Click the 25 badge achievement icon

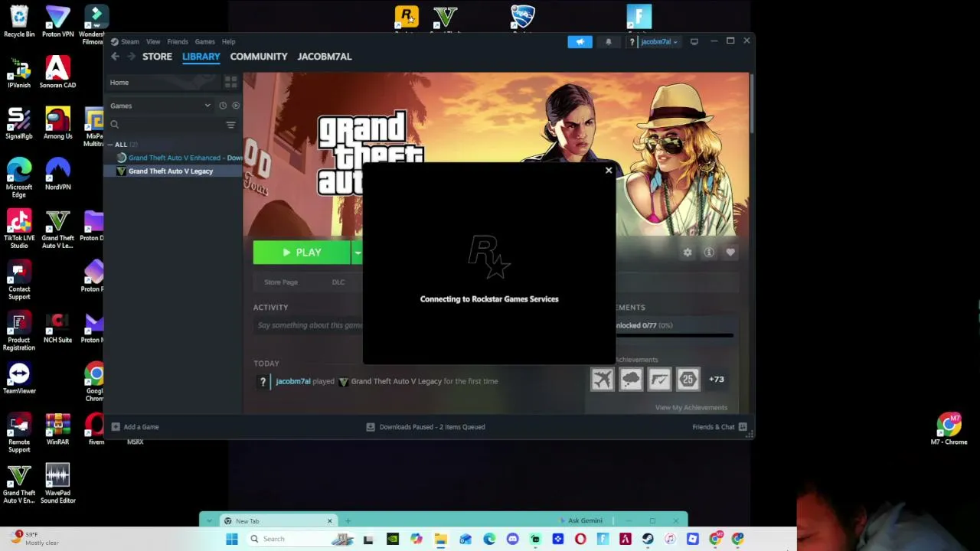688,379
